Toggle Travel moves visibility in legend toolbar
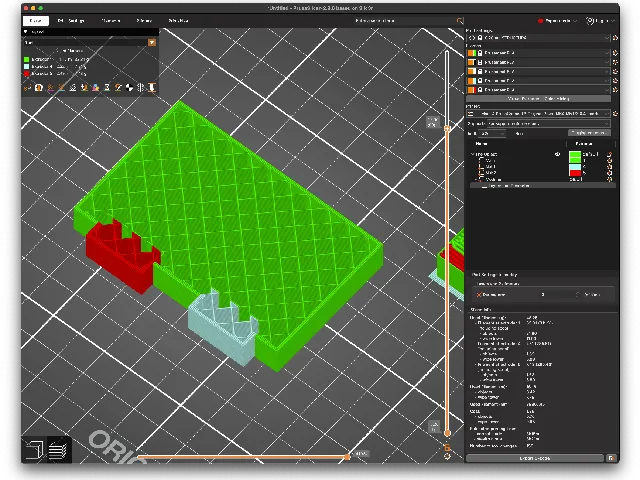640x480 pixels. [x=28, y=87]
